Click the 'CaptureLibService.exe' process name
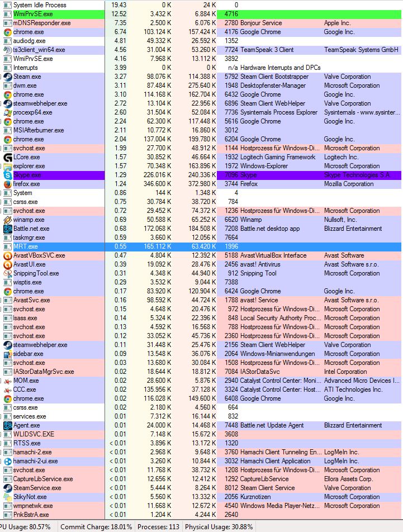This screenshot has height=532, width=403. (x=43, y=479)
